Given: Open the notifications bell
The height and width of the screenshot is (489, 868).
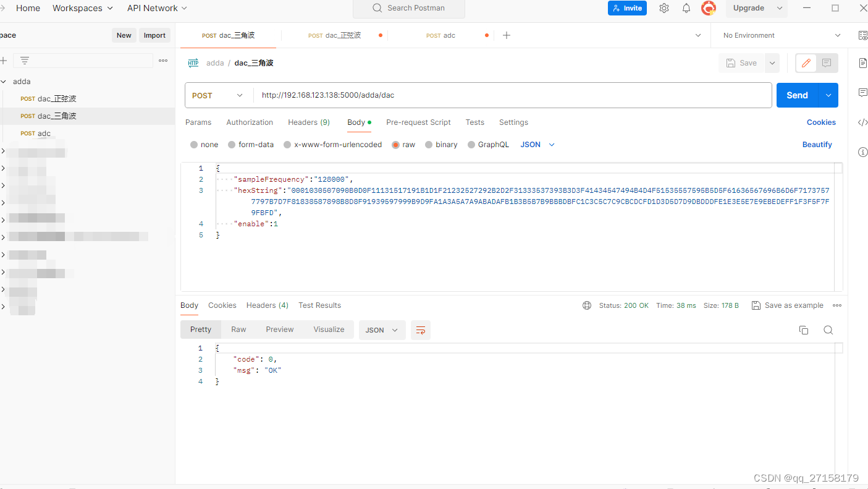Looking at the screenshot, I should click(x=686, y=8).
